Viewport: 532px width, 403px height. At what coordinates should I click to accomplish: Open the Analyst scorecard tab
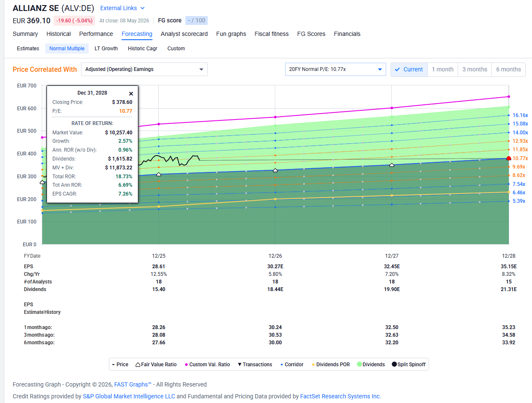[184, 34]
